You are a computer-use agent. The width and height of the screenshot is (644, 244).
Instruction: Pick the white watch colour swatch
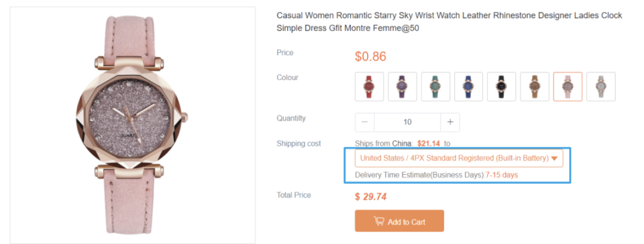click(601, 87)
